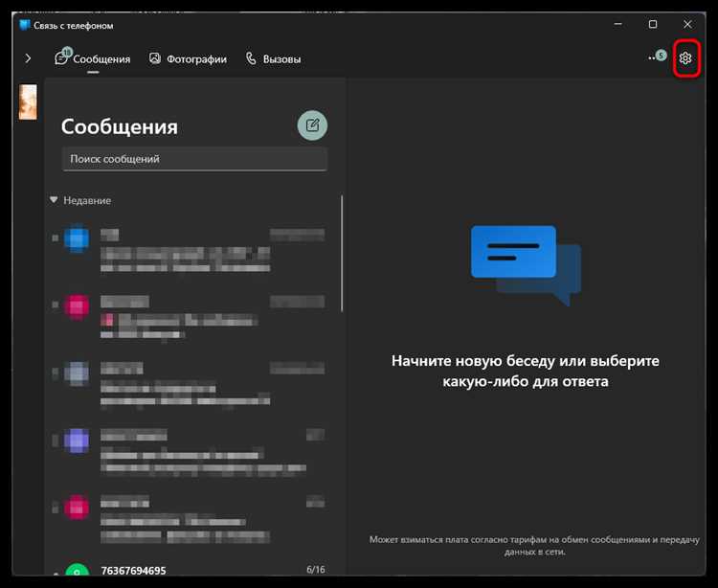This screenshot has width=718, height=588.
Task: Click the Связь с телефоном app icon
Action: tap(24, 25)
